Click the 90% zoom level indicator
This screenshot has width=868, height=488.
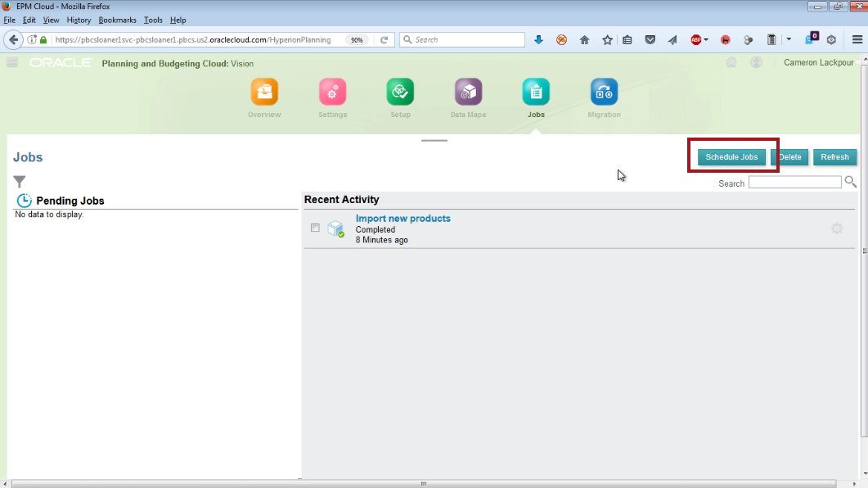click(x=357, y=40)
